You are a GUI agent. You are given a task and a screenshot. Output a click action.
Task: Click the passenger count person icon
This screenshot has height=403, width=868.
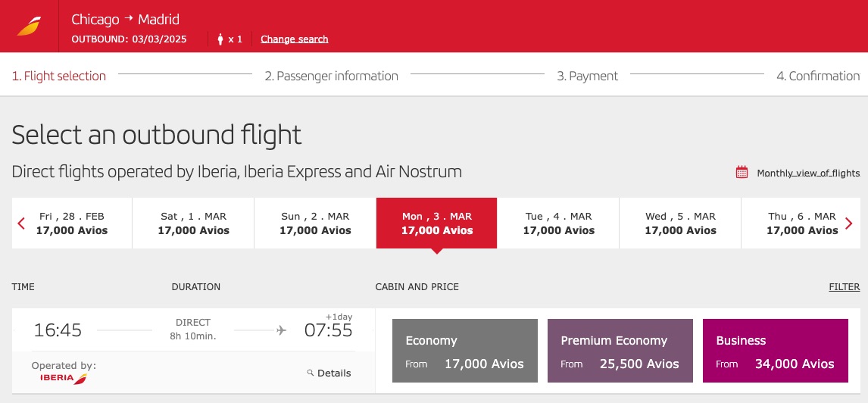point(220,39)
